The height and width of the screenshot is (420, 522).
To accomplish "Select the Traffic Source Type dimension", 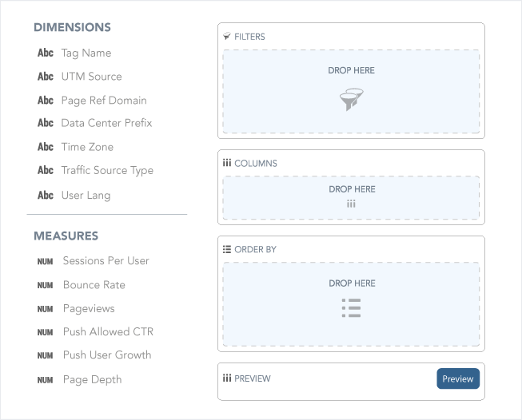I will pos(96,170).
